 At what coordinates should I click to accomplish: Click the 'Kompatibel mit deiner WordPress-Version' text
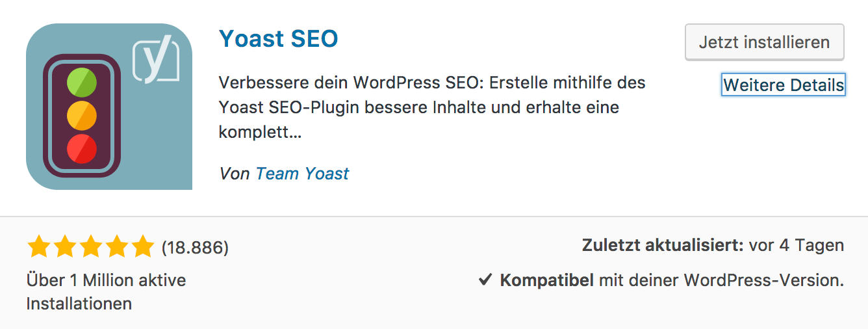tap(671, 280)
